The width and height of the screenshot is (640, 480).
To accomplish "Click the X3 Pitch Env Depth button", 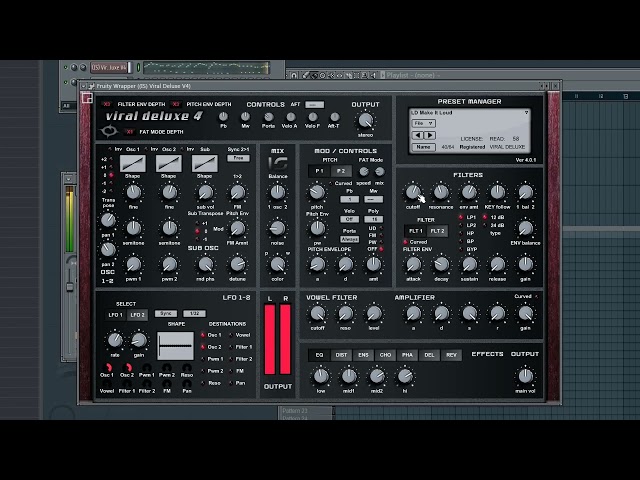I will click(x=176, y=104).
